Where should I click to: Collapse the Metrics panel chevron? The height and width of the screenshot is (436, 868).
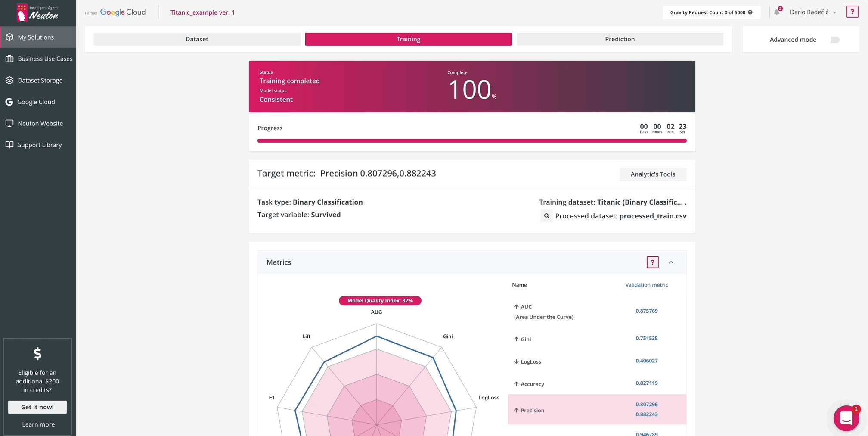(x=671, y=262)
